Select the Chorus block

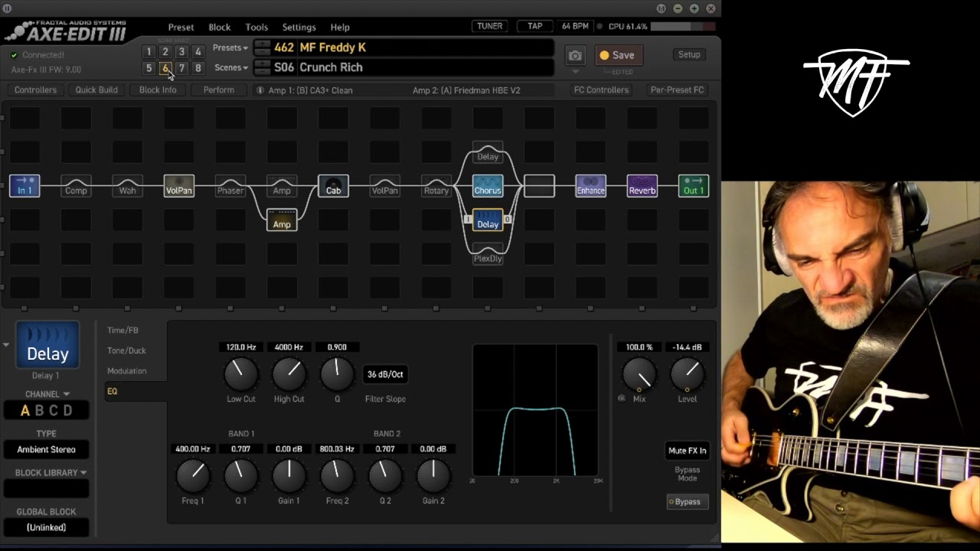(x=488, y=186)
